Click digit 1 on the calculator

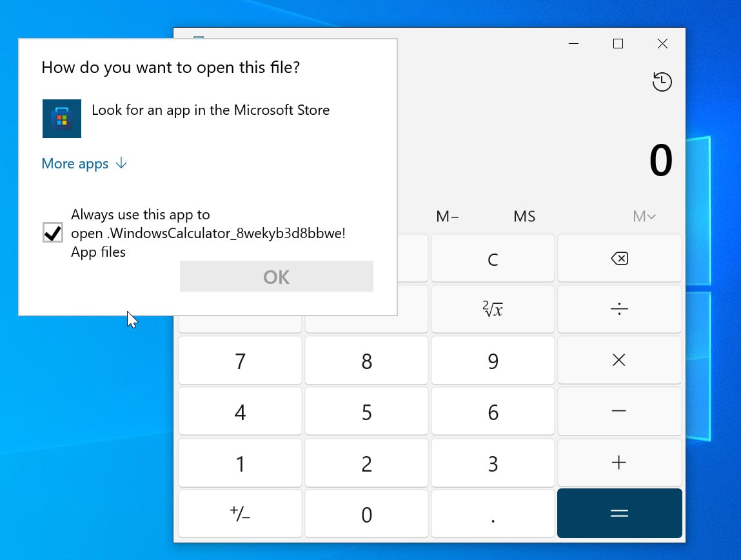coord(240,462)
